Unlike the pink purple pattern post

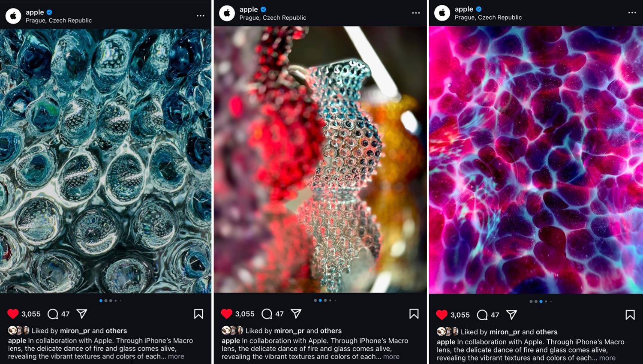click(442, 315)
